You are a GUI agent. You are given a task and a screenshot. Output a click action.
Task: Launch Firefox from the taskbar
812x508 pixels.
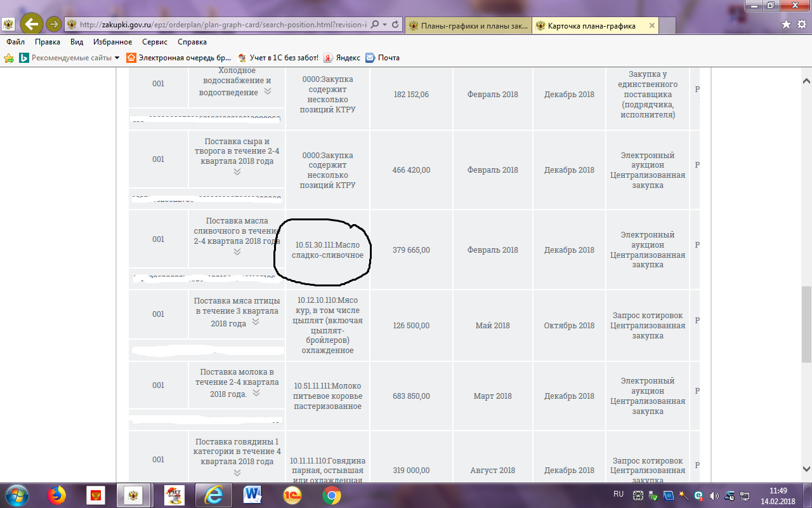(57, 495)
